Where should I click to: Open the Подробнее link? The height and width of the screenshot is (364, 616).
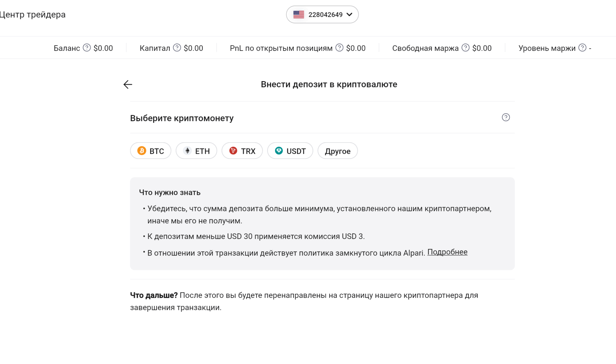click(447, 252)
